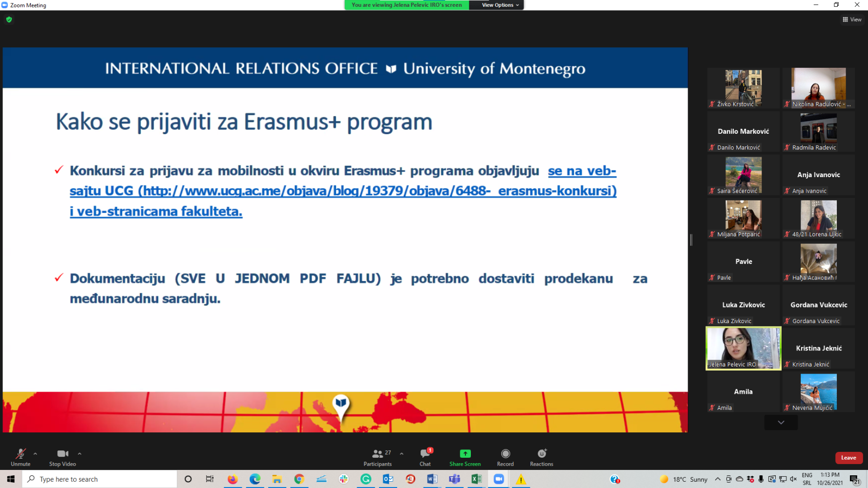
Task: Open video camera selection options
Action: (x=79, y=454)
